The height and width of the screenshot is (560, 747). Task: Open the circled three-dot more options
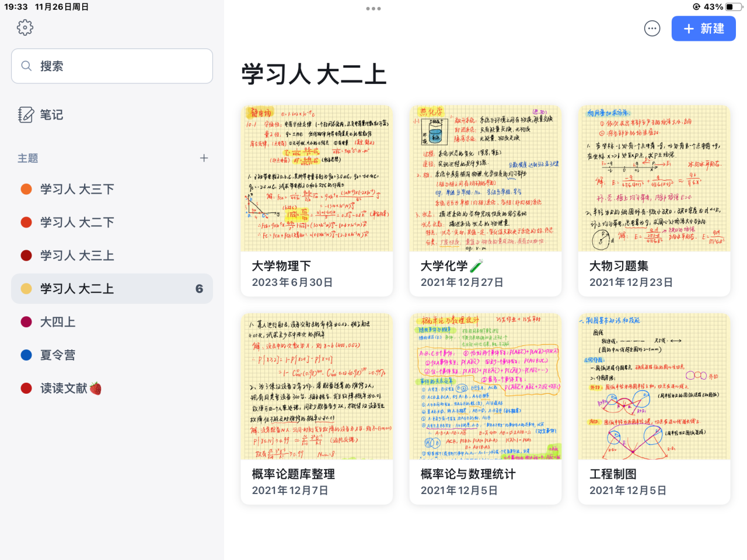652,29
